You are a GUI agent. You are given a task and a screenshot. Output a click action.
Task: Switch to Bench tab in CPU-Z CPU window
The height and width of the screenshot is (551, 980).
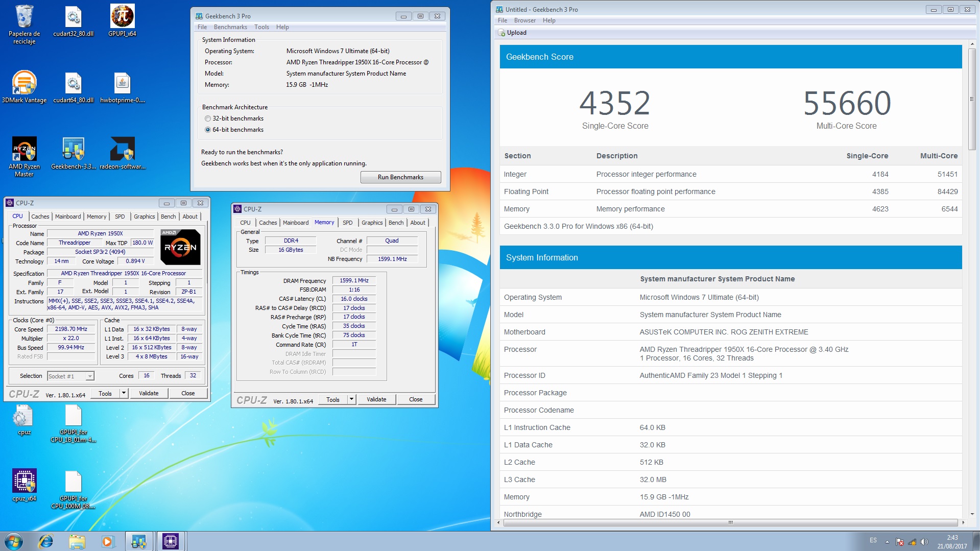(x=168, y=217)
